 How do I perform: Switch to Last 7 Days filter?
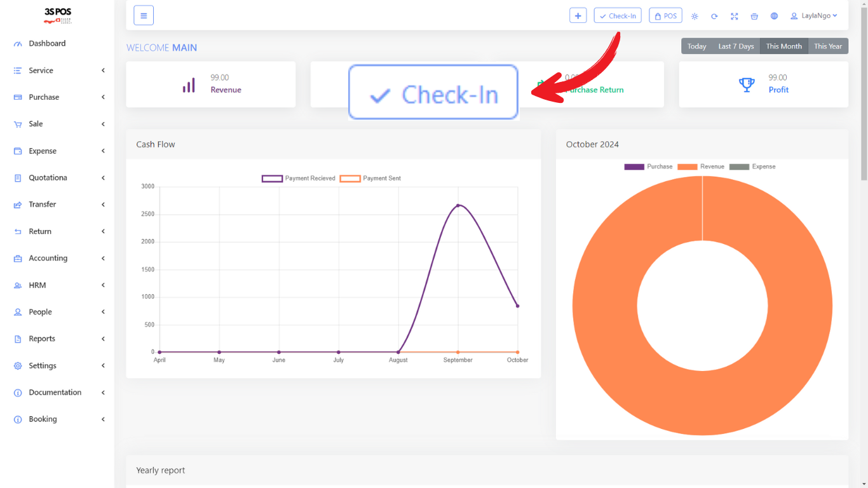coord(736,46)
